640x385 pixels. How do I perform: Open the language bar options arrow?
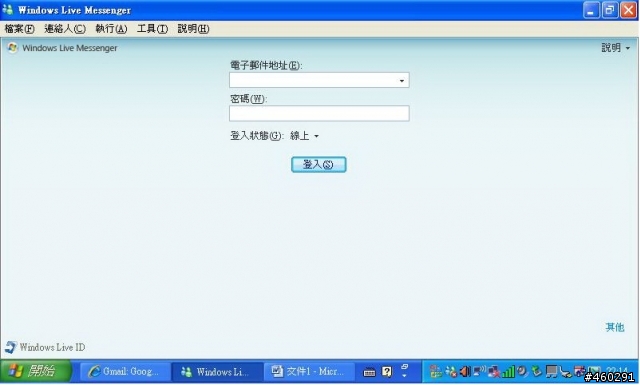[404, 376]
